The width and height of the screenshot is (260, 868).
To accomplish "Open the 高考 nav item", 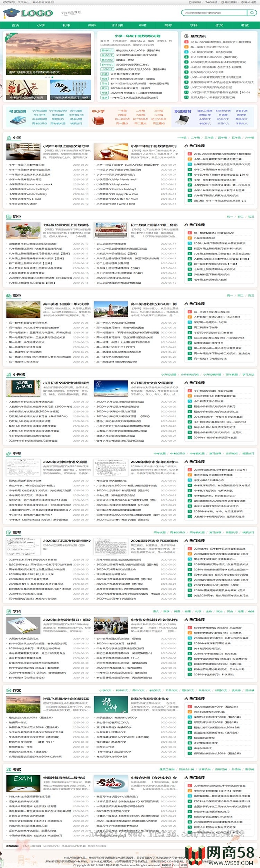I will pos(168,25).
